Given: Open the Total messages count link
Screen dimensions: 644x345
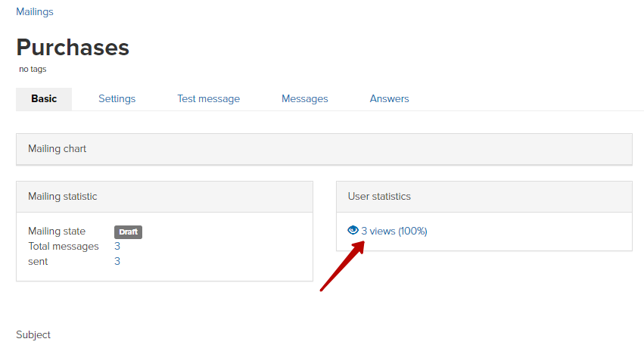Looking at the screenshot, I should click(117, 246).
